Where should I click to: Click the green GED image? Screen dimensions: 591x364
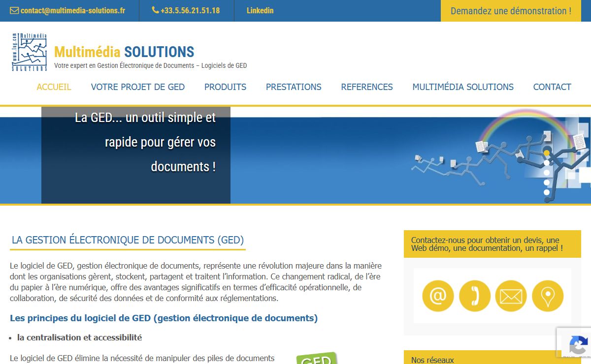click(317, 358)
